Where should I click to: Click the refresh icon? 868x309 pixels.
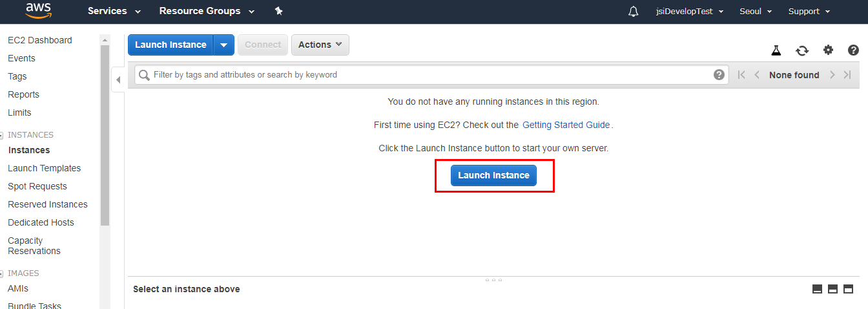coord(802,50)
